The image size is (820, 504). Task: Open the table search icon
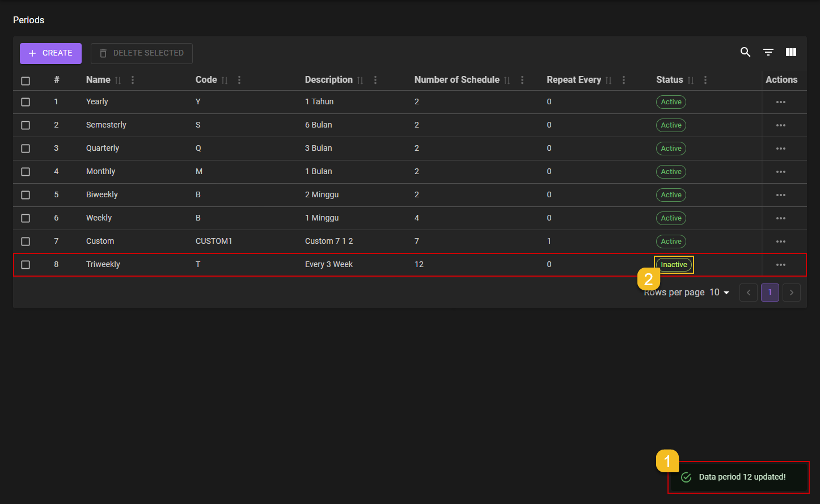pos(745,52)
